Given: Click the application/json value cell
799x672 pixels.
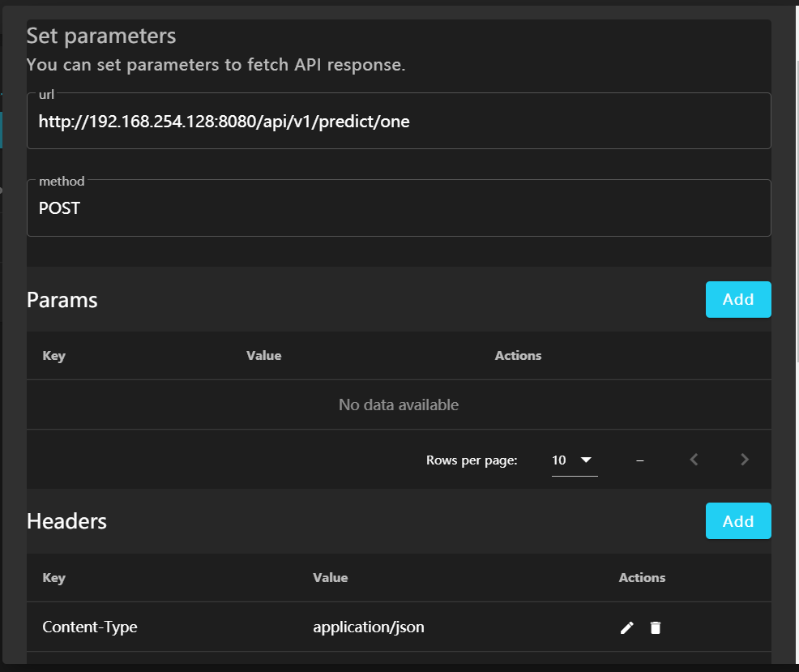Looking at the screenshot, I should (x=369, y=627).
